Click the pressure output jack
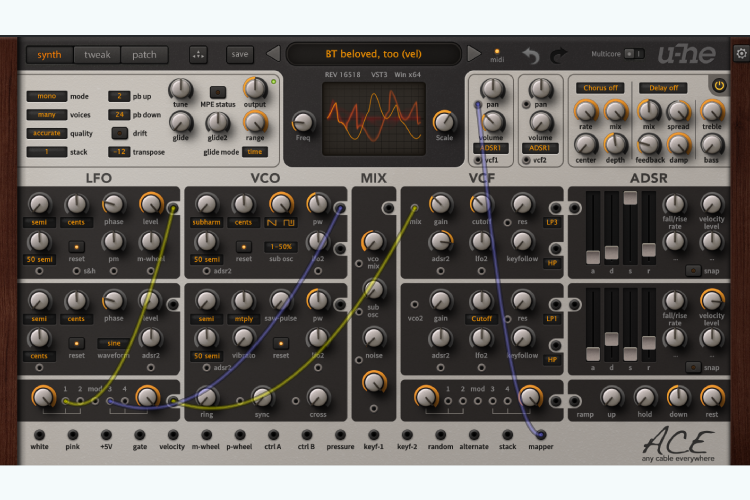This screenshot has width=750, height=500. point(340,434)
